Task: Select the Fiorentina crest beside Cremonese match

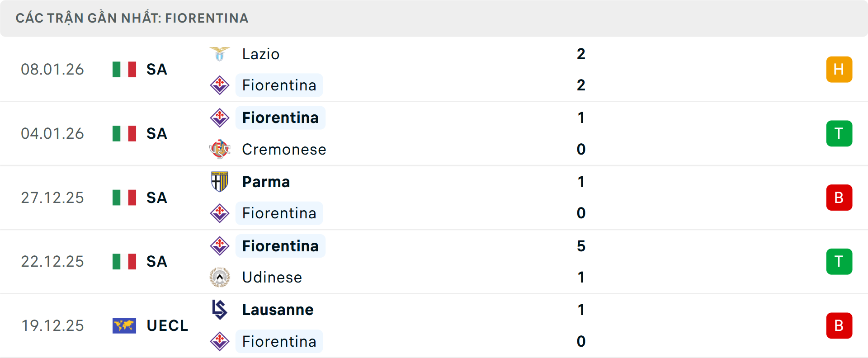Action: pos(220,118)
